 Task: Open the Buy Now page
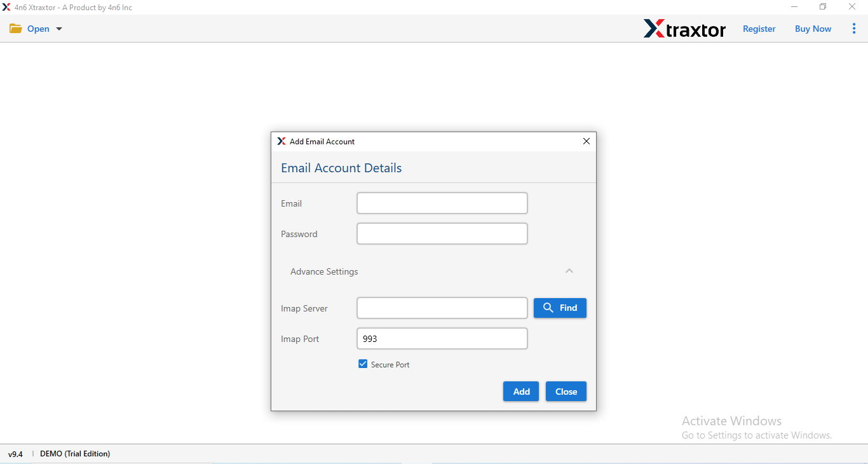coord(813,29)
